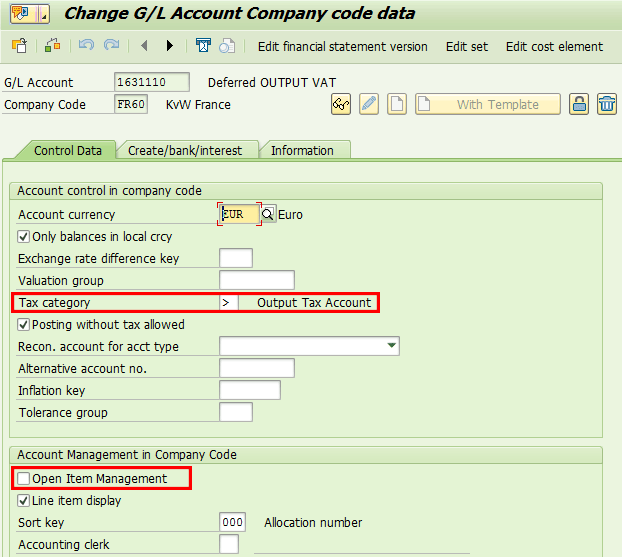
Task: Click the Display/Change glasses icon
Action: [x=341, y=104]
